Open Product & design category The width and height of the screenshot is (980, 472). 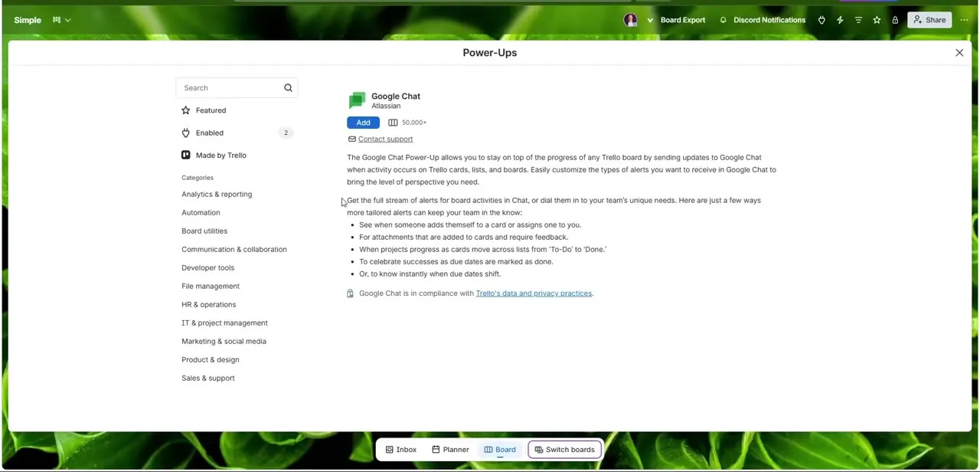tap(211, 360)
